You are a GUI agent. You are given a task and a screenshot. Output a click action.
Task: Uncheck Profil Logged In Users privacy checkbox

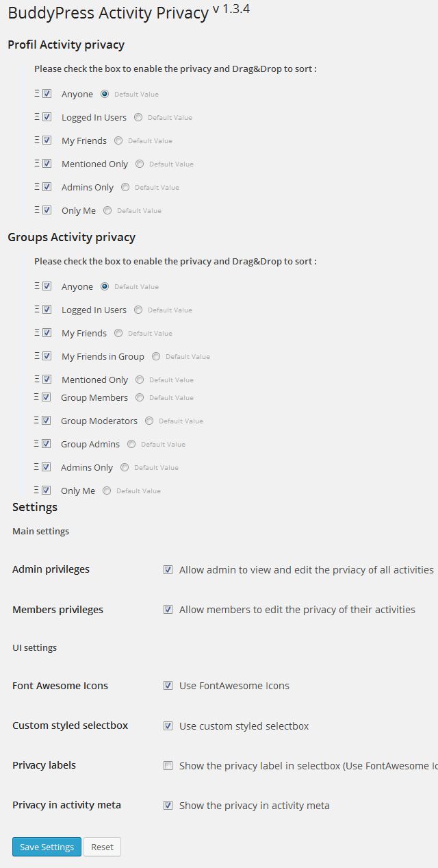(47, 117)
